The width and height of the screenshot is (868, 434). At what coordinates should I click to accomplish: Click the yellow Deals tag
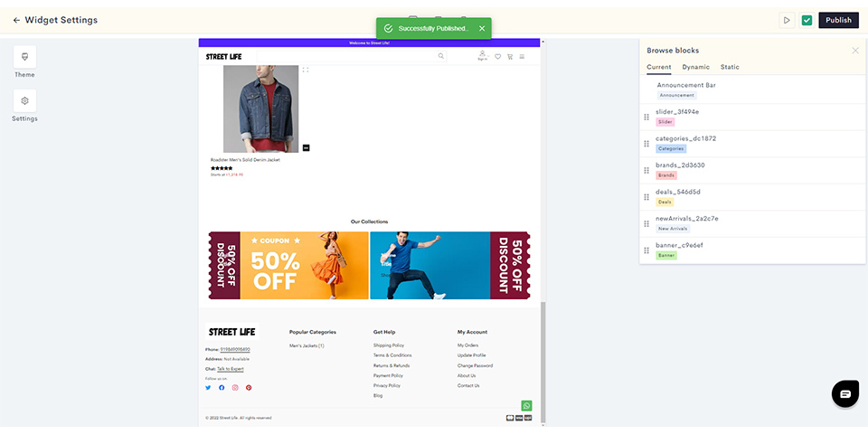665,202
